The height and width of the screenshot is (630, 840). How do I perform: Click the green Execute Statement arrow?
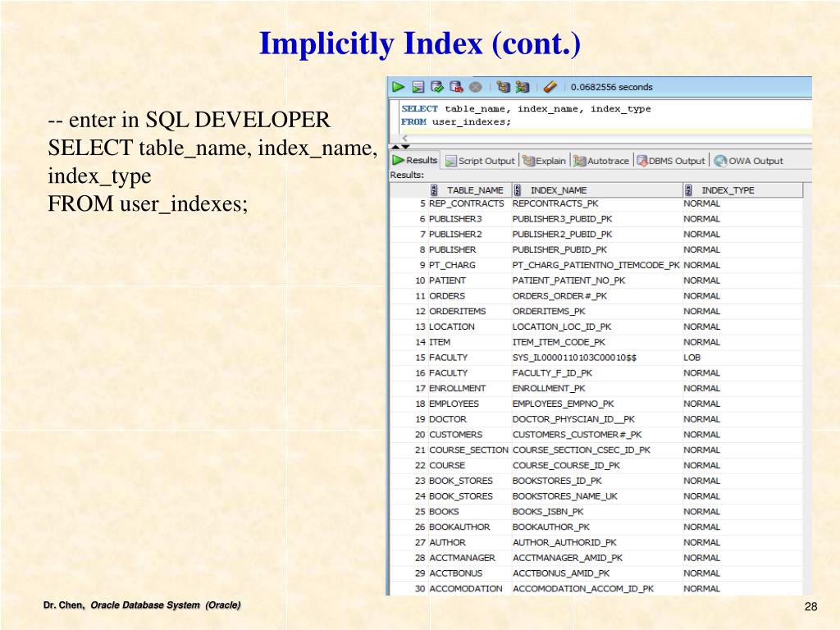point(398,87)
